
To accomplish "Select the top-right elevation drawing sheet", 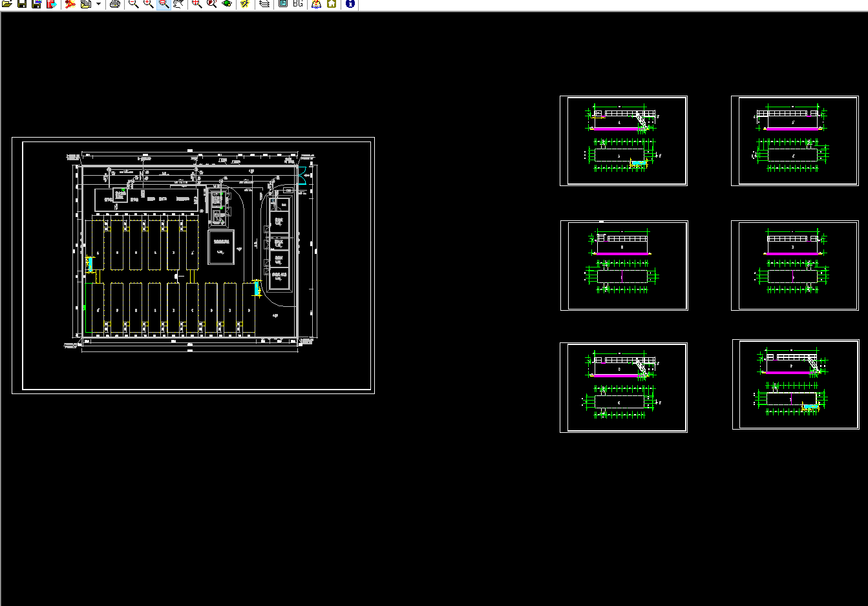I will tap(795, 141).
